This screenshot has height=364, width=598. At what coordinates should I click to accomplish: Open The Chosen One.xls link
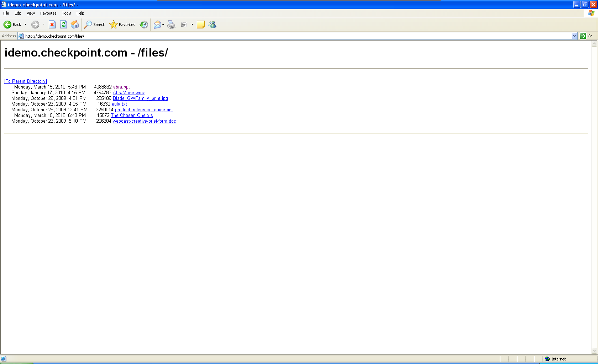pyautogui.click(x=132, y=116)
